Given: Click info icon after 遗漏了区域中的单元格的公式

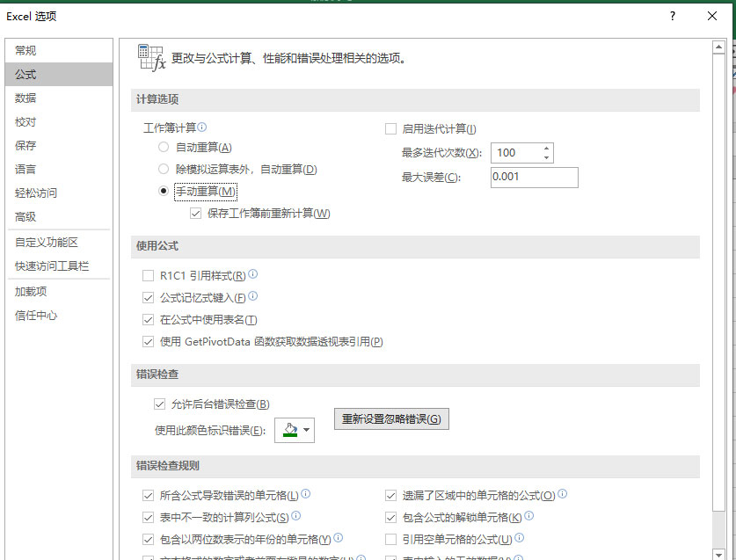Looking at the screenshot, I should point(562,493).
